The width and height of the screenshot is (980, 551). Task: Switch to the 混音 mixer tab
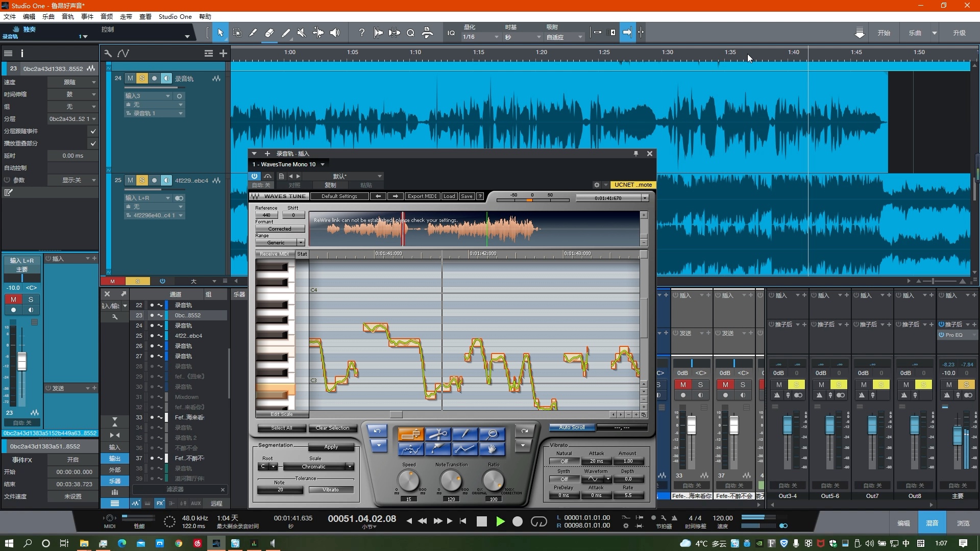pyautogui.click(x=932, y=523)
